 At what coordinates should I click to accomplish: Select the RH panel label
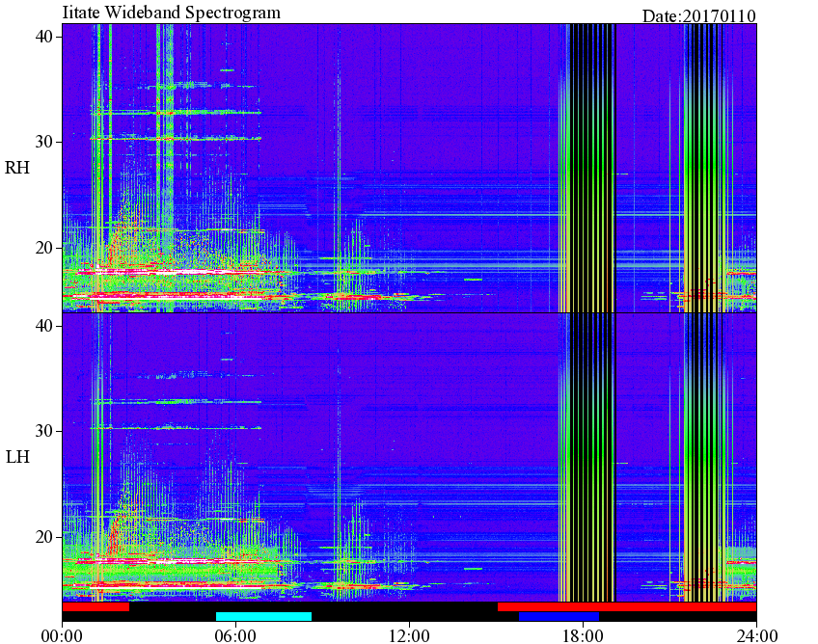(16, 168)
